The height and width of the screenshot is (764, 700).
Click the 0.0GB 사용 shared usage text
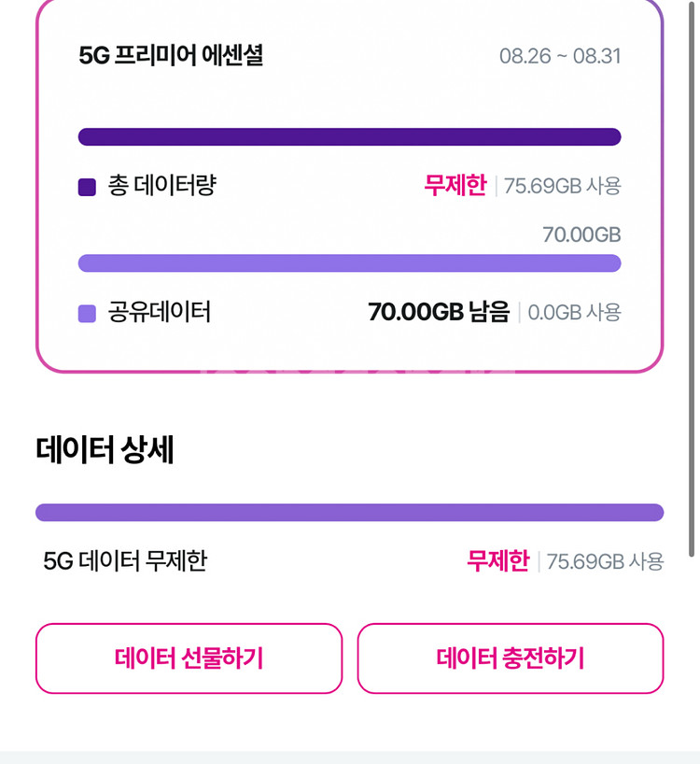(x=574, y=313)
